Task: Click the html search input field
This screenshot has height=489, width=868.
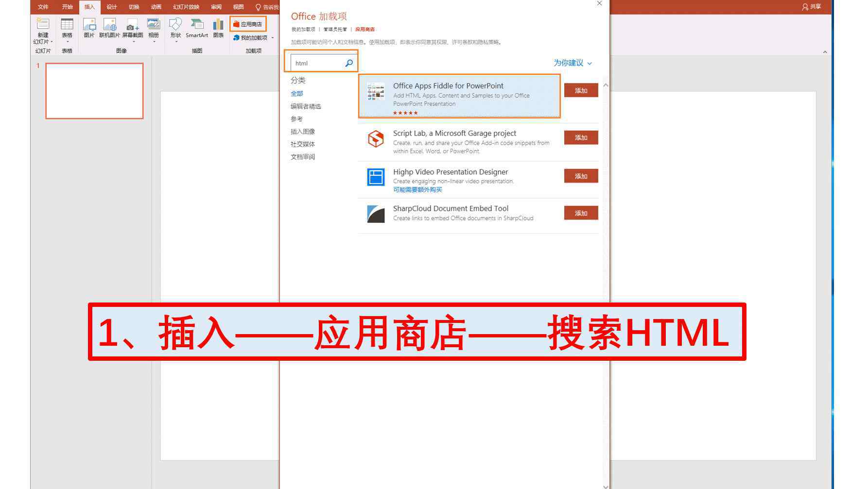Action: pos(318,63)
